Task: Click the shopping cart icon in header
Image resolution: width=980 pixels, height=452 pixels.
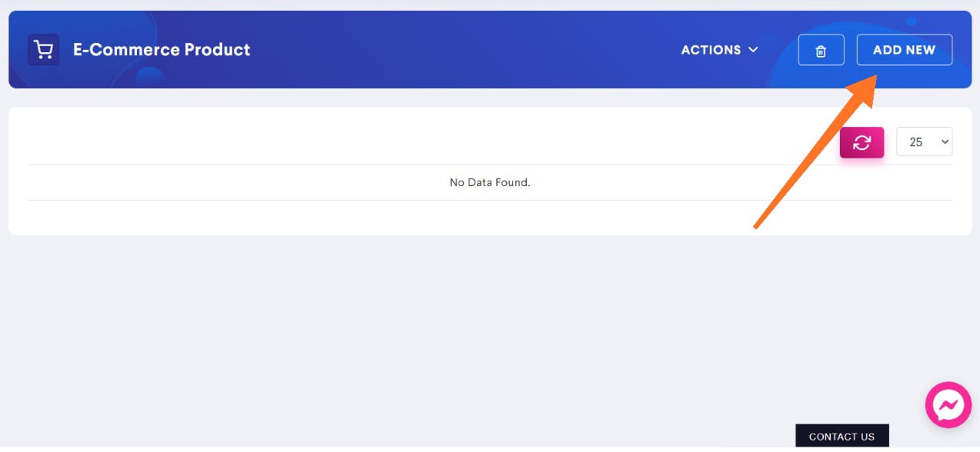Action: click(x=44, y=50)
